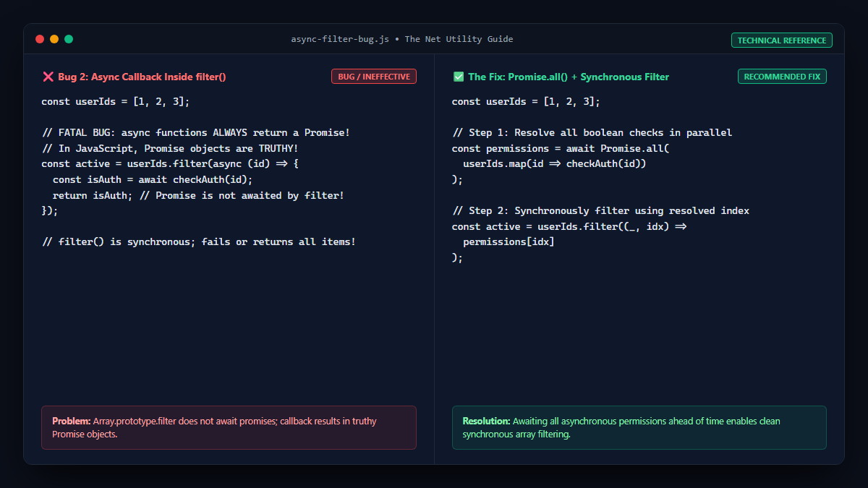Viewport: 868px width, 488px height.
Task: Click the red Problem note box
Action: 229,427
